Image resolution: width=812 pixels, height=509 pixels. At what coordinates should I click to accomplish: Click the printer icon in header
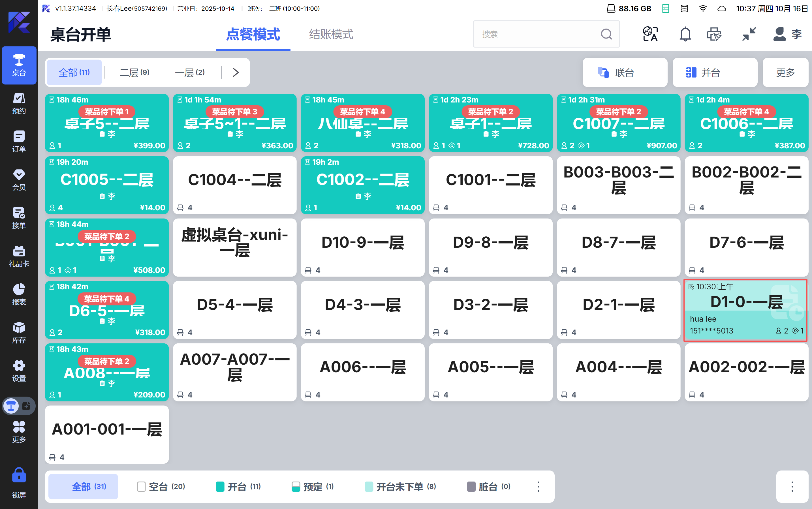click(714, 34)
